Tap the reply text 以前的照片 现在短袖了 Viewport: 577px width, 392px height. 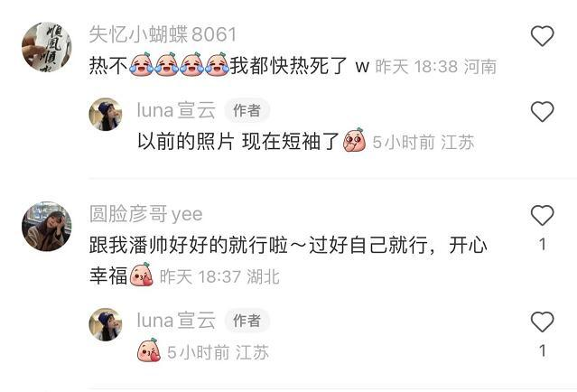[x=237, y=142]
